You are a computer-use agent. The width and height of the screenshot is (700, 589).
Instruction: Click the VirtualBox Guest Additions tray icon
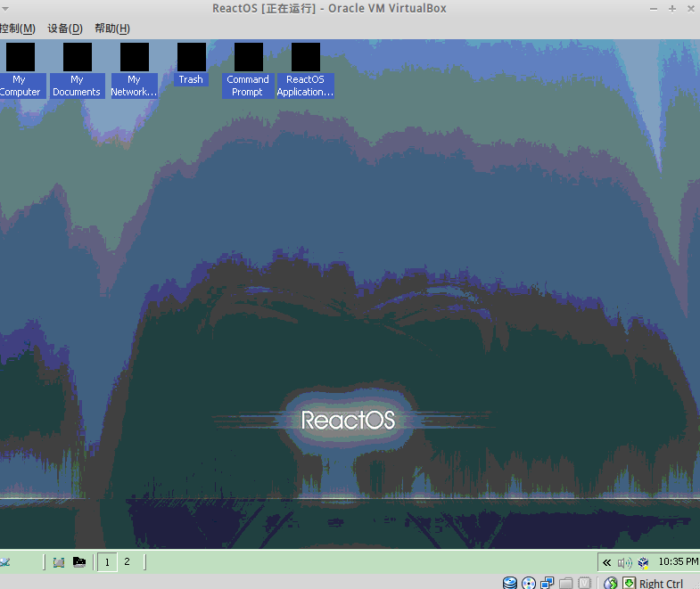[643, 562]
